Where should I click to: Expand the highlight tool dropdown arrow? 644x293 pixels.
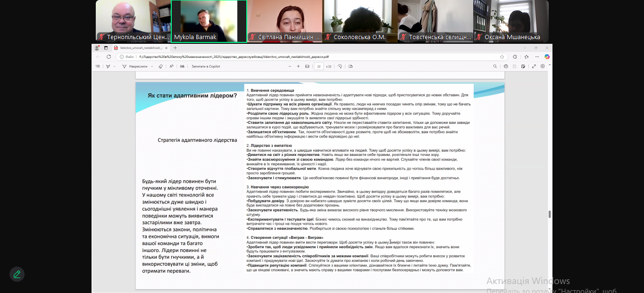click(114, 66)
